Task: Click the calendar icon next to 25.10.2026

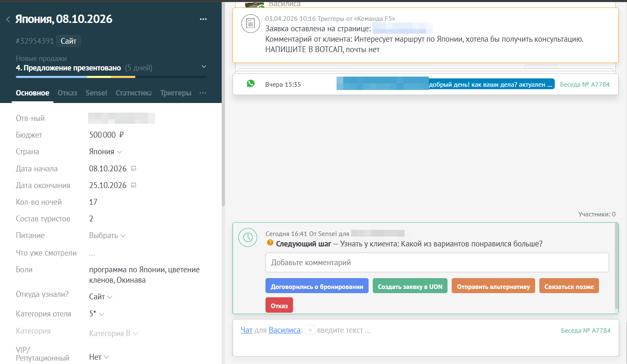Action: (x=134, y=185)
